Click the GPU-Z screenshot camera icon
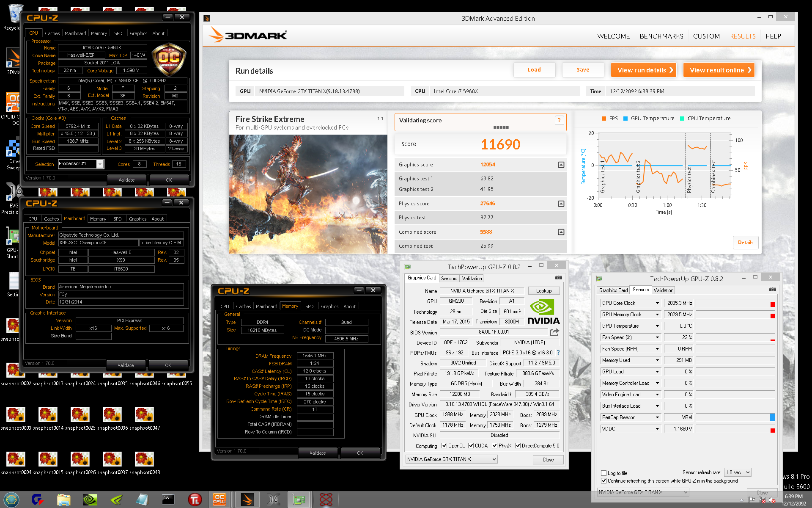The width and height of the screenshot is (812, 508). point(558,278)
